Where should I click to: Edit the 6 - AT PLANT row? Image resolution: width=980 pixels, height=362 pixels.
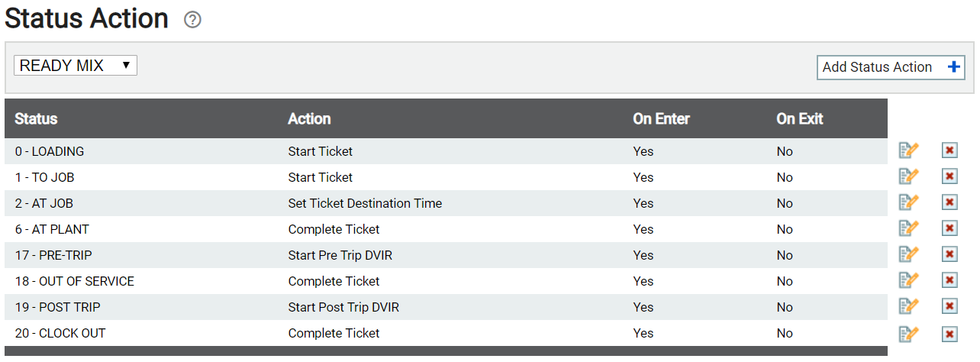pos(908,229)
